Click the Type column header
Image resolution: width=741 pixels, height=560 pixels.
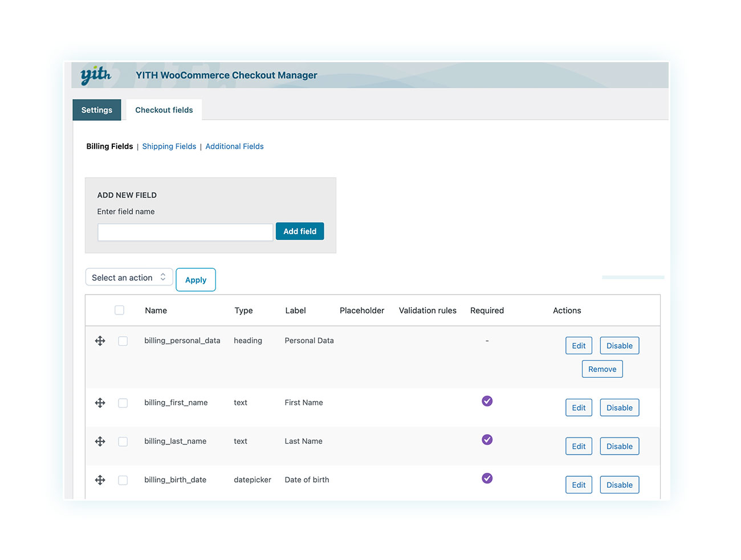tap(243, 310)
